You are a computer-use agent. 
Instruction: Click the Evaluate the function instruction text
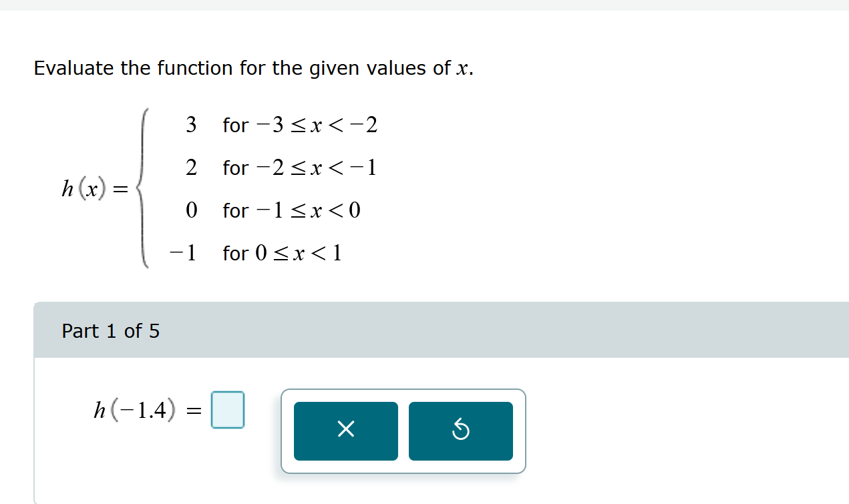point(252,67)
